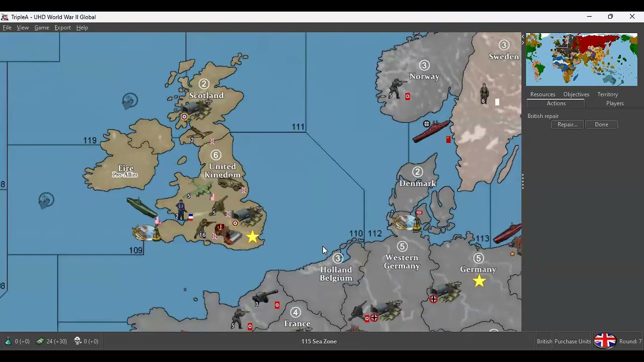This screenshot has width=644, height=362.
Task: Click the United Kingdom territory label
Action: tap(222, 170)
